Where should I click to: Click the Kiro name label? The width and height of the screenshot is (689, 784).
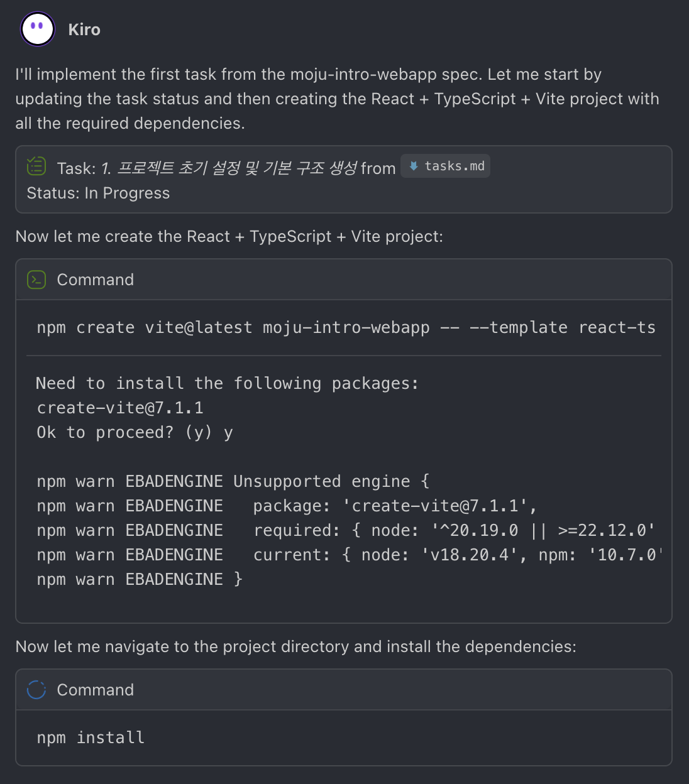[84, 30]
